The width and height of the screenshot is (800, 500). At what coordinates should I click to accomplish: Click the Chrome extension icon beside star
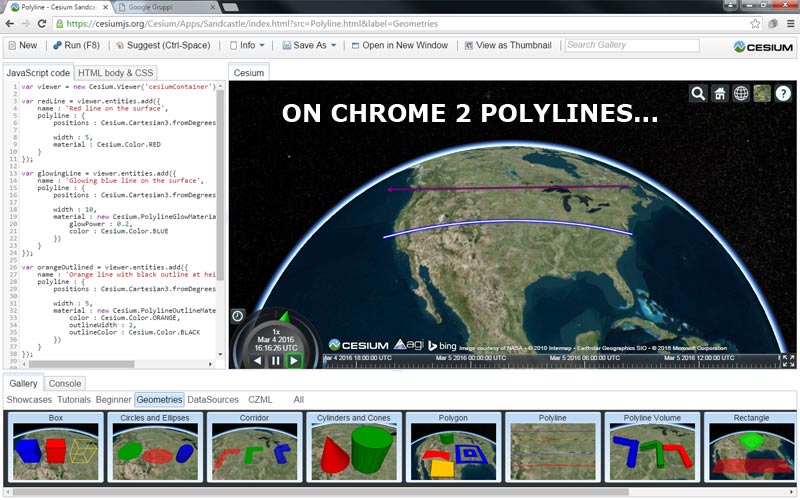(773, 23)
